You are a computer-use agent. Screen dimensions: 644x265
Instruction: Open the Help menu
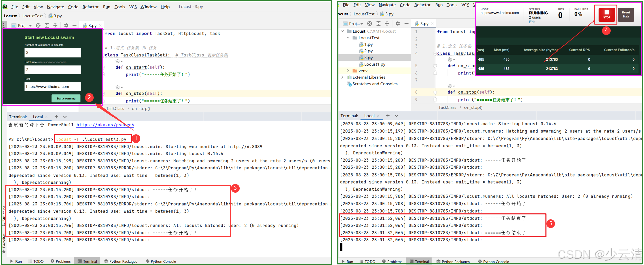pyautogui.click(x=165, y=7)
